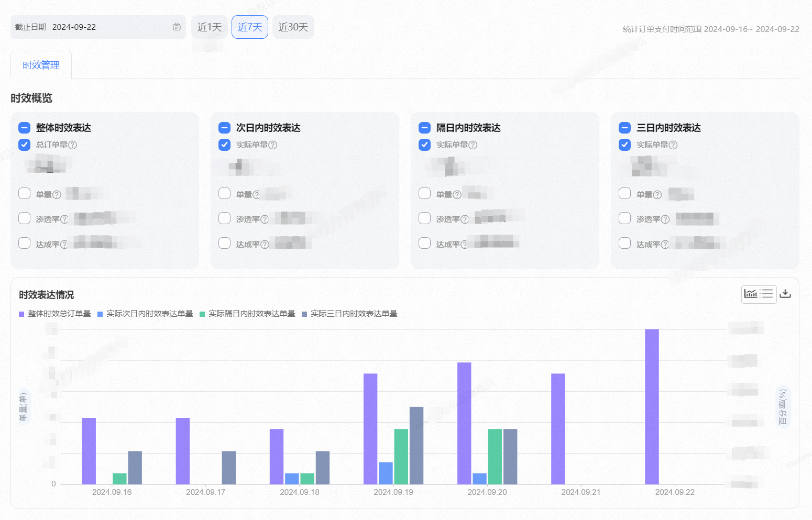Open help icon for 隔日内时效表达 单量

pos(457,195)
